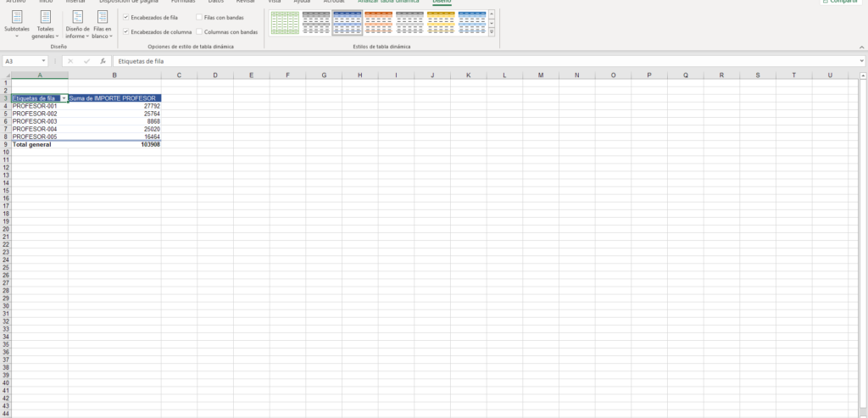Screen dimensions: 868x418
Task: Open Insert Function with the fx icon
Action: click(103, 61)
